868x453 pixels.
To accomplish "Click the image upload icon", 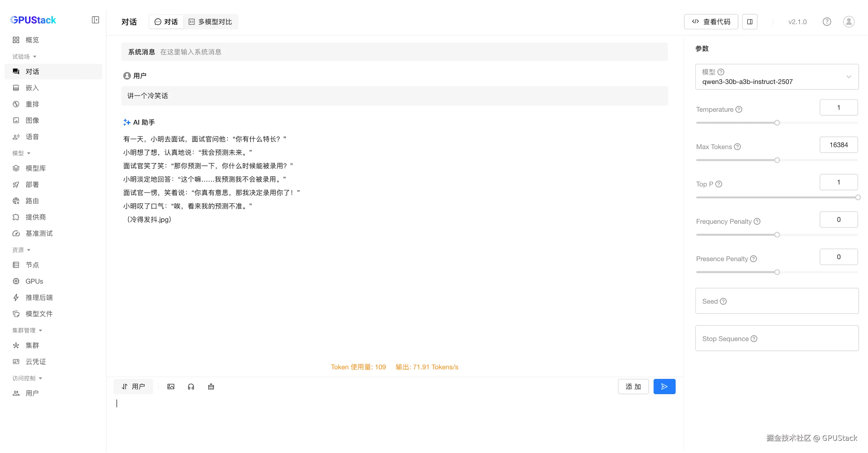I will [x=171, y=387].
